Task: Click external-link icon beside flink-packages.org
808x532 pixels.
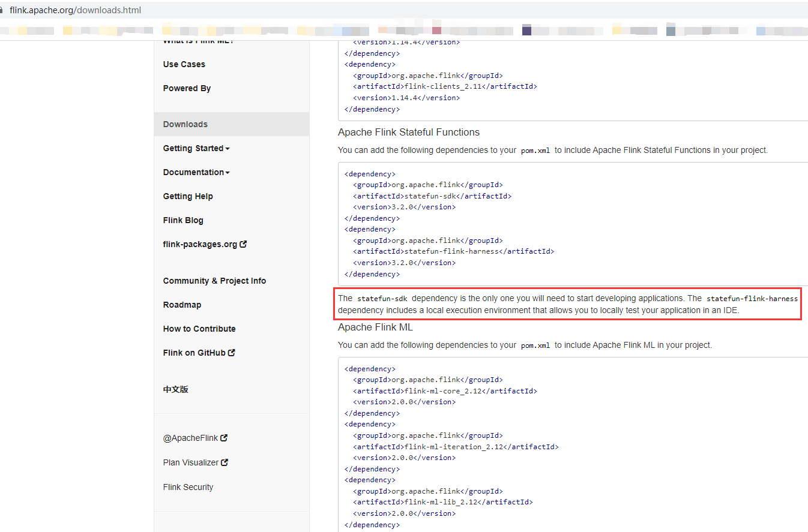Action: [243, 244]
